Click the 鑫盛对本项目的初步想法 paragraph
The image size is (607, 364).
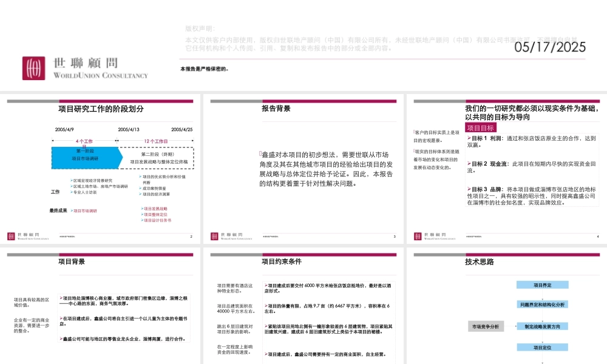click(326, 169)
